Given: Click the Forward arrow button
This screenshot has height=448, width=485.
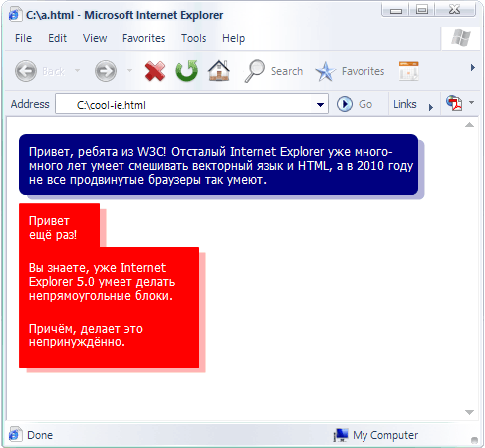Looking at the screenshot, I should coord(106,71).
